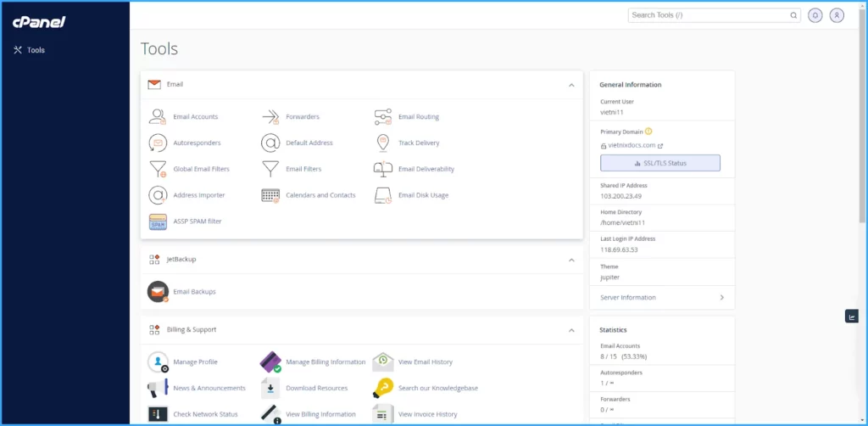Collapse the Billing & Support section

[x=572, y=330]
